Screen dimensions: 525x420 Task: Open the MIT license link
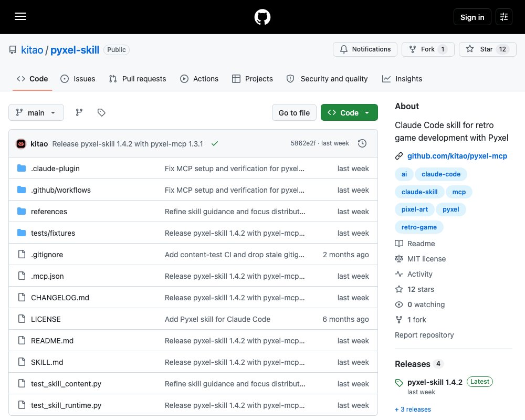coord(420,259)
